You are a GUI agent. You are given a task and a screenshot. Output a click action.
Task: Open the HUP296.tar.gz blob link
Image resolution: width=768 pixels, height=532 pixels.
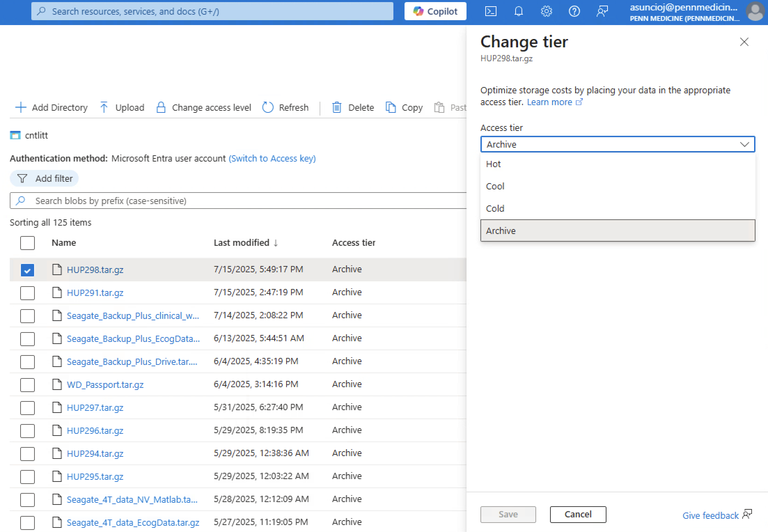coord(95,431)
